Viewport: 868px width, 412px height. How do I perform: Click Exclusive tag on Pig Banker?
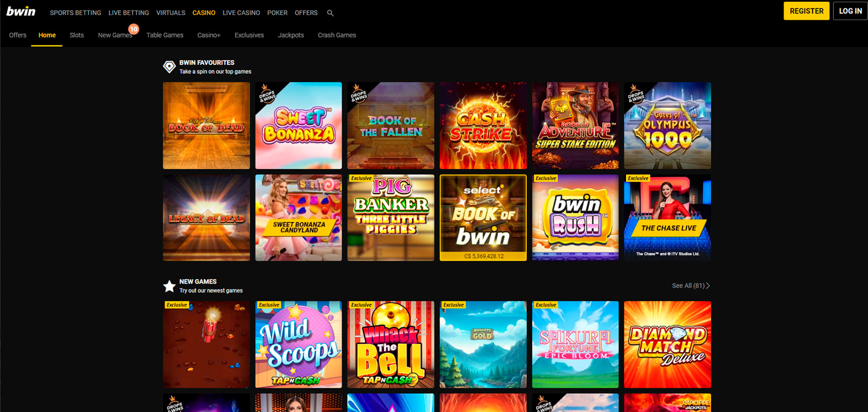point(361,178)
